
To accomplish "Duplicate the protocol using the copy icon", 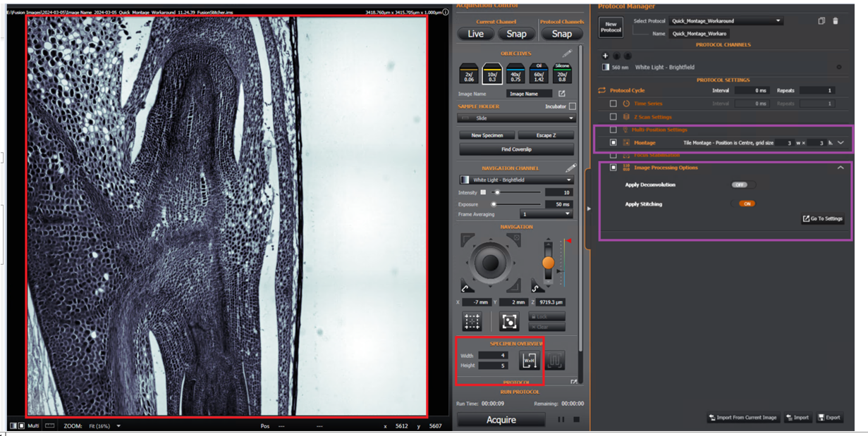I will tap(821, 21).
